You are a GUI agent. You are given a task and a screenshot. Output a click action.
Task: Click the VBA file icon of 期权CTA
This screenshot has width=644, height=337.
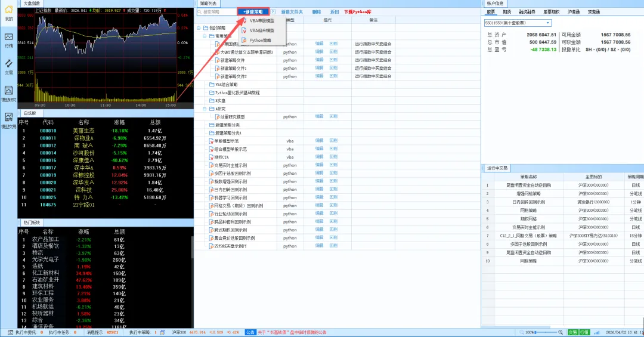pyautogui.click(x=212, y=157)
